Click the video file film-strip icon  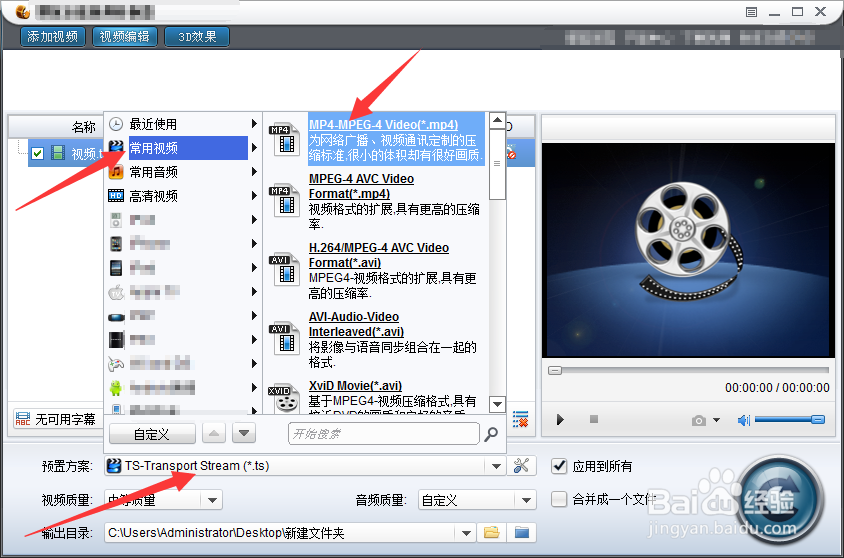(58, 153)
